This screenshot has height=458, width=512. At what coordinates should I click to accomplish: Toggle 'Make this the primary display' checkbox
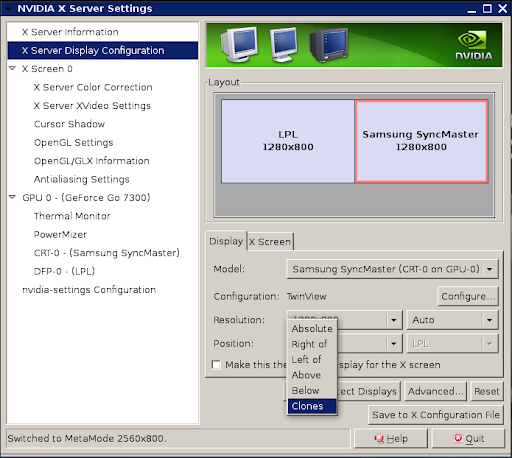pyautogui.click(x=216, y=365)
